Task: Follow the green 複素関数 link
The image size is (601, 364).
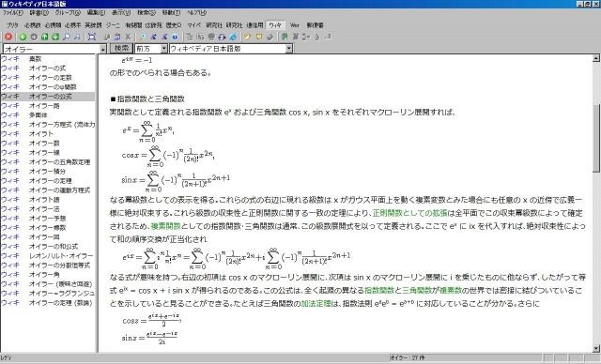Action: [165, 226]
